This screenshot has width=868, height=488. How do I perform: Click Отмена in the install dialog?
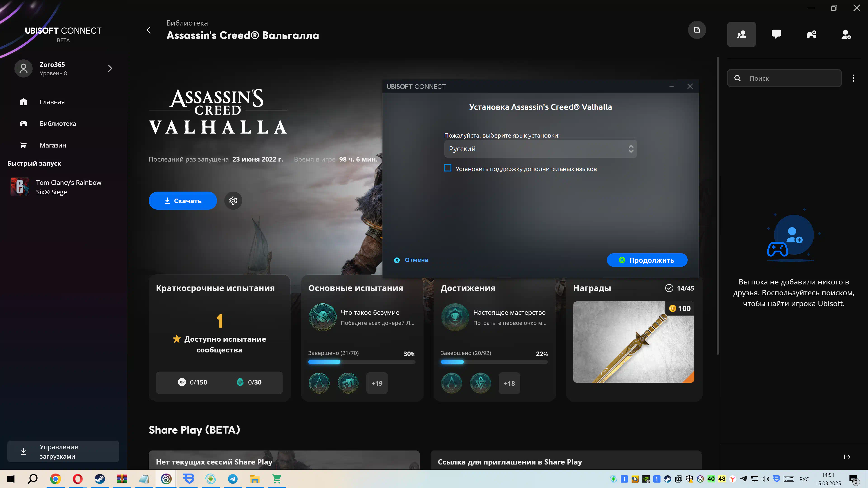[x=411, y=260]
